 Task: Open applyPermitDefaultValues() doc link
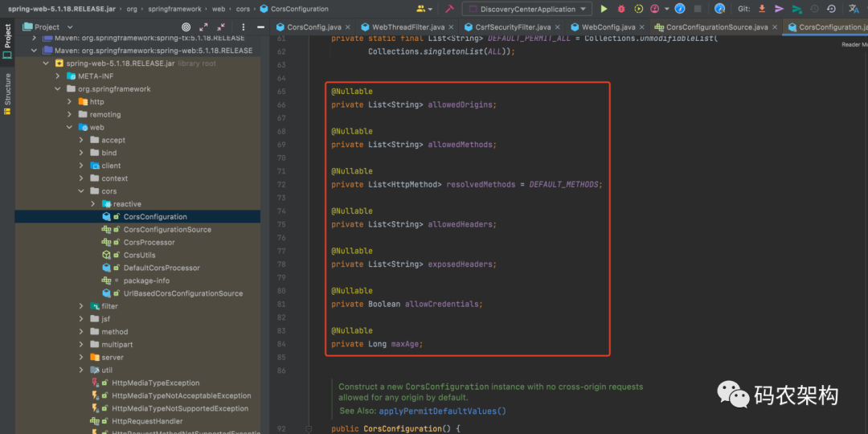pyautogui.click(x=442, y=411)
